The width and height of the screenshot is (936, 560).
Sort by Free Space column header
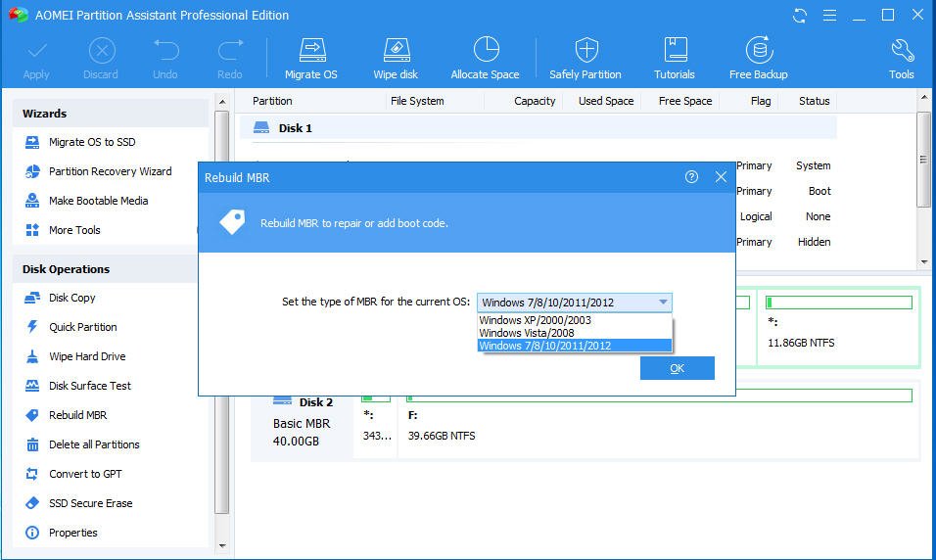pos(685,101)
